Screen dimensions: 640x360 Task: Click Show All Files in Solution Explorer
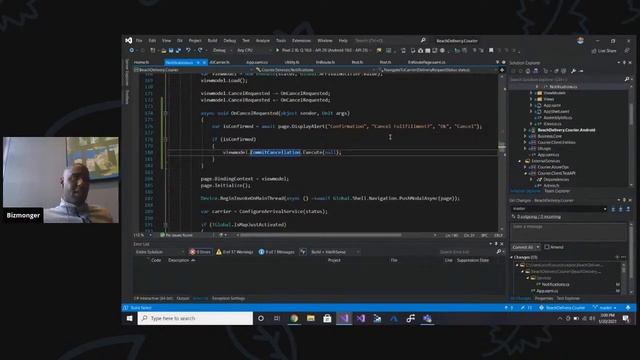point(564,71)
